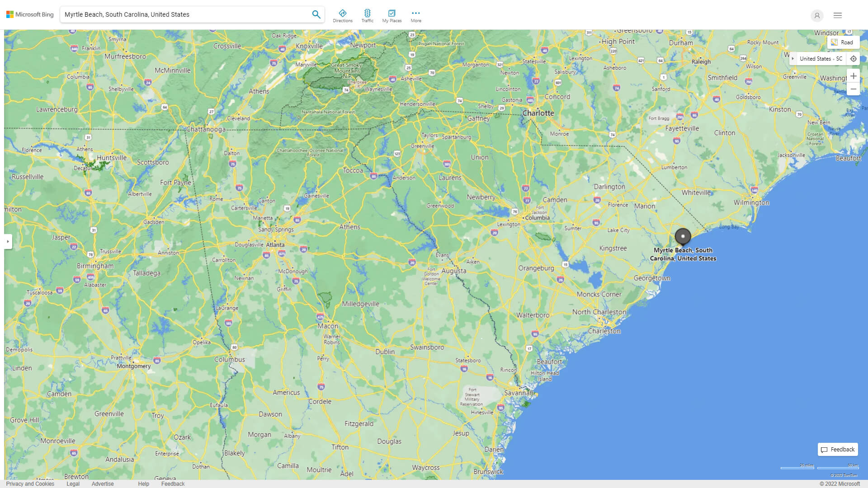Click the locate-me crosshair control
This screenshot has height=488, width=868.
point(854,58)
